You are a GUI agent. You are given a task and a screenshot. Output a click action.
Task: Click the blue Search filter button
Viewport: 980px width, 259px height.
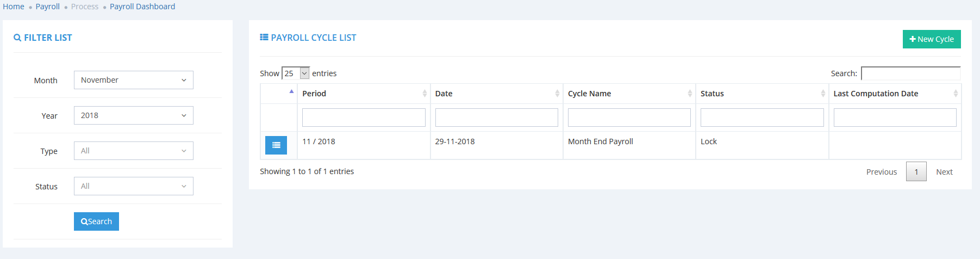tap(96, 221)
